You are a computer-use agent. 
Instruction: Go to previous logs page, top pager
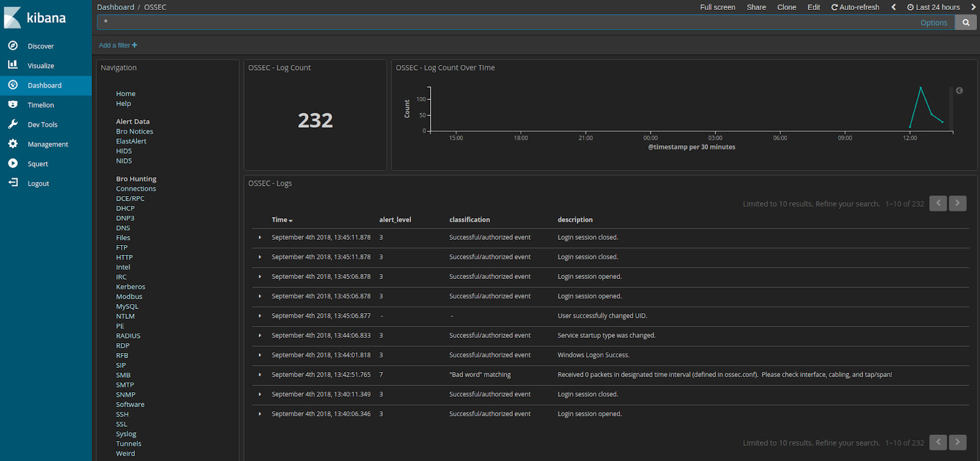(938, 204)
